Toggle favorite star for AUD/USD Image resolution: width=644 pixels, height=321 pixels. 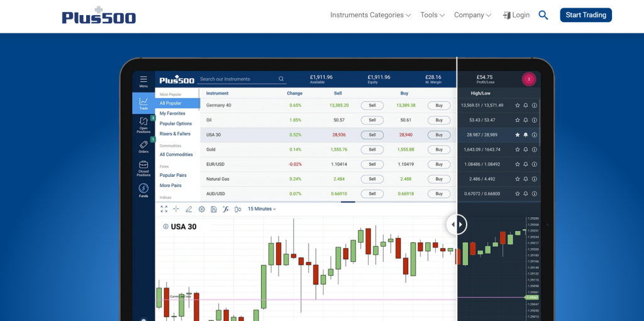tap(518, 194)
